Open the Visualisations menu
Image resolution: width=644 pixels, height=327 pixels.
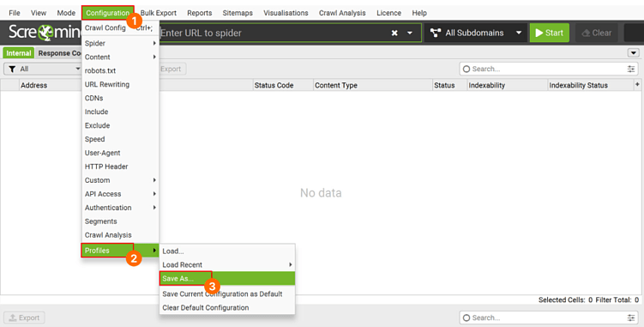(286, 13)
